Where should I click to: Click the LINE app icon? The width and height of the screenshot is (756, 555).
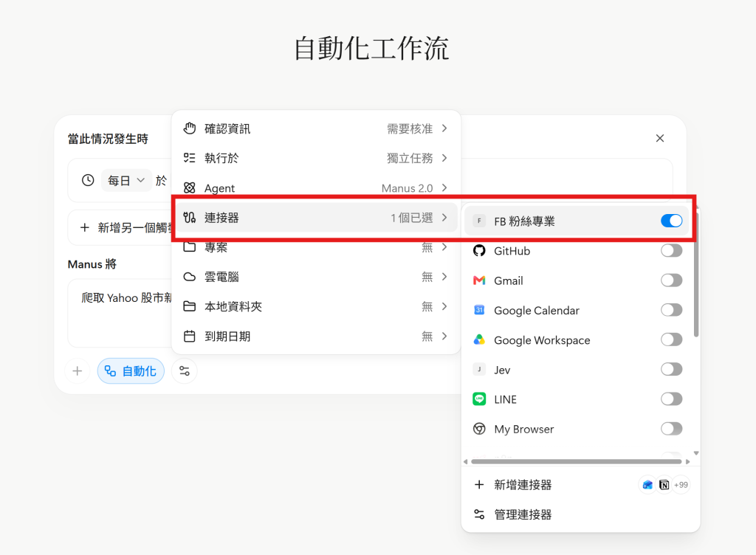coord(479,399)
